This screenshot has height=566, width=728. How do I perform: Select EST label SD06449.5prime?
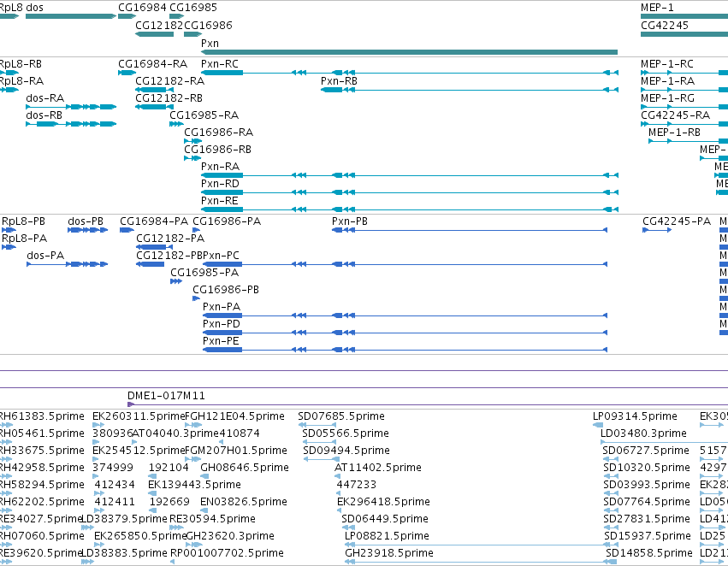[x=385, y=519]
